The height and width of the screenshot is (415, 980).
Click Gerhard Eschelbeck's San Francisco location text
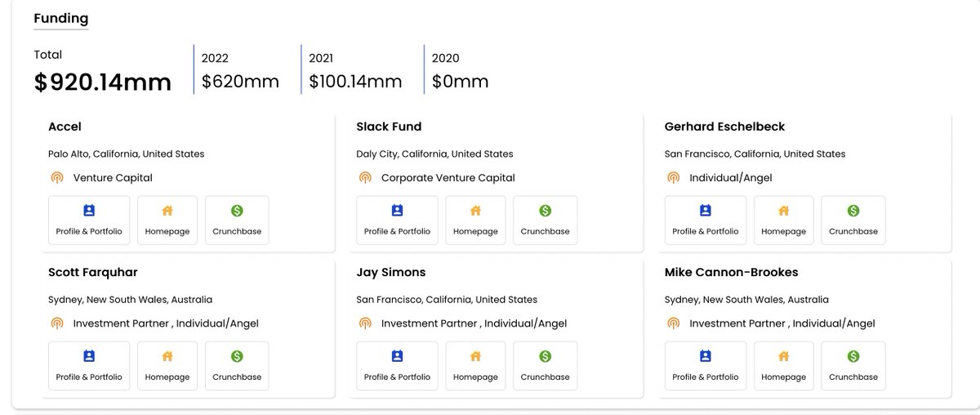(x=755, y=154)
